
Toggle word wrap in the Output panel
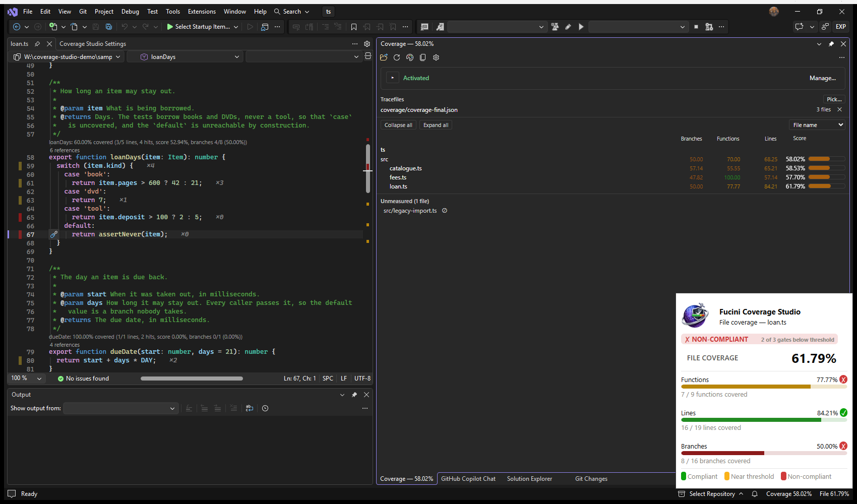coord(250,408)
